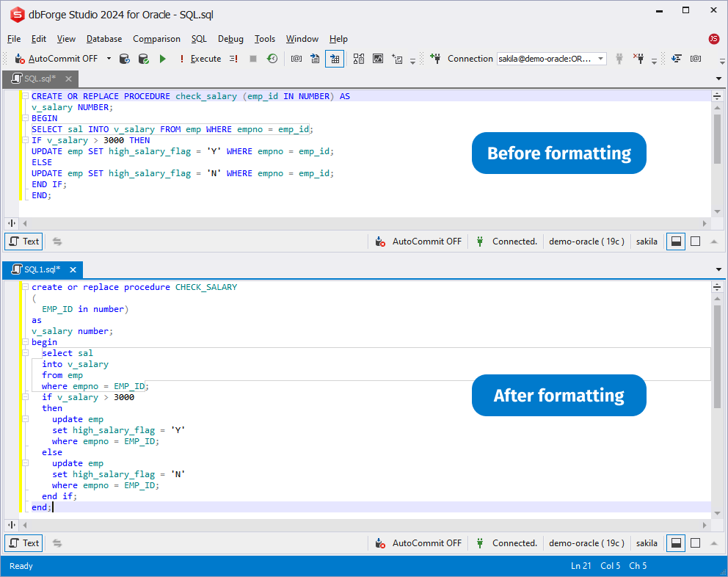Click the Execute button with red exclamation

(200, 59)
